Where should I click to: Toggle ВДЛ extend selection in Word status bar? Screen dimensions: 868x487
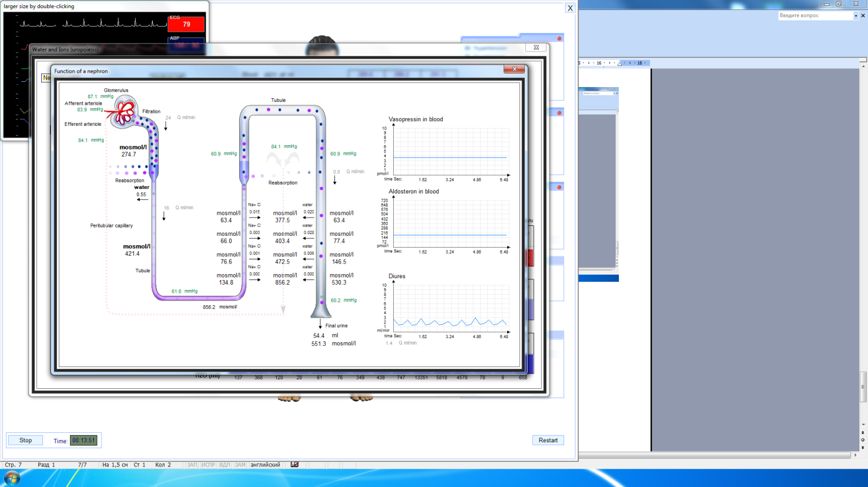click(x=224, y=465)
